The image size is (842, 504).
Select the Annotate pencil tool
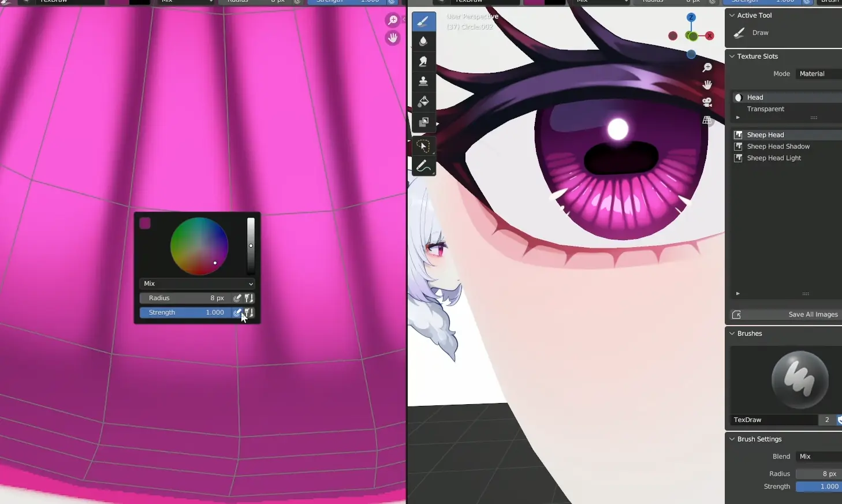[x=423, y=166]
